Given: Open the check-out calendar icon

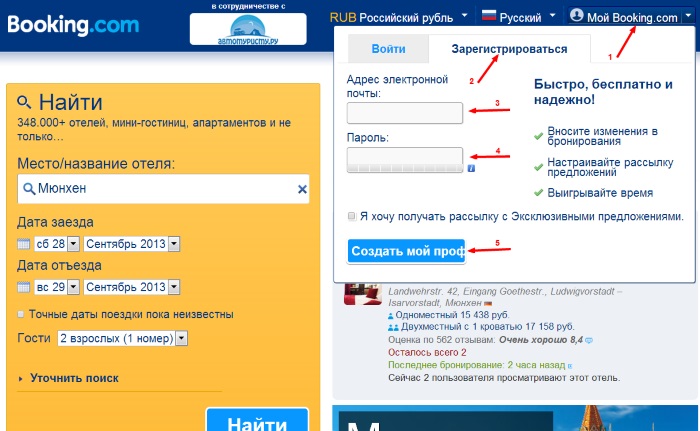Looking at the screenshot, I should [24, 287].
